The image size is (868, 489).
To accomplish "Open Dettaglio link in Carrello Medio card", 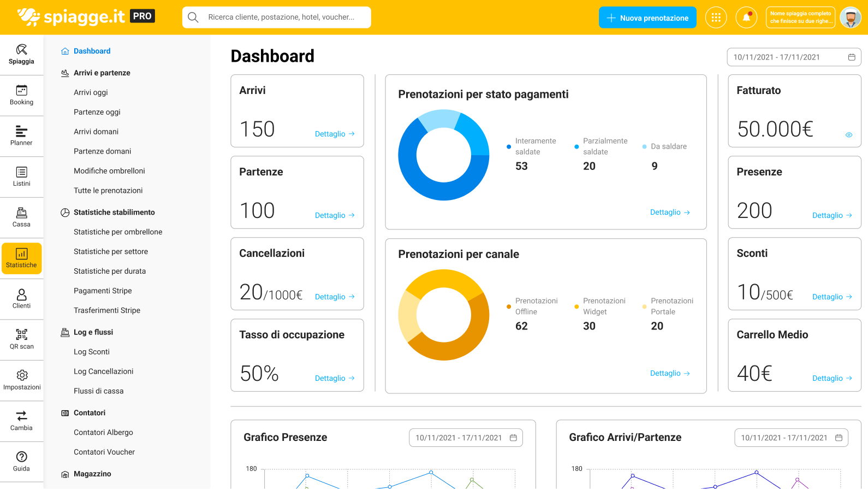I will click(x=832, y=379).
